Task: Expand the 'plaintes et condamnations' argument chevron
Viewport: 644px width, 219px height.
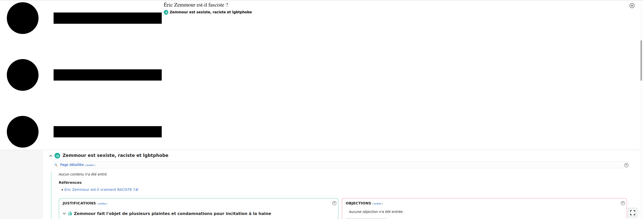Action: [x=64, y=213]
